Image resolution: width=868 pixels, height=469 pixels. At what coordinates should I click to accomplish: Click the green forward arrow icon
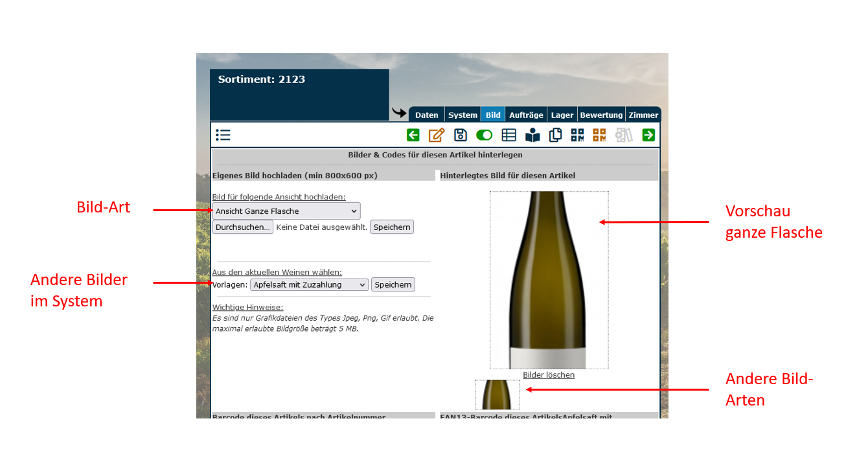tap(648, 135)
